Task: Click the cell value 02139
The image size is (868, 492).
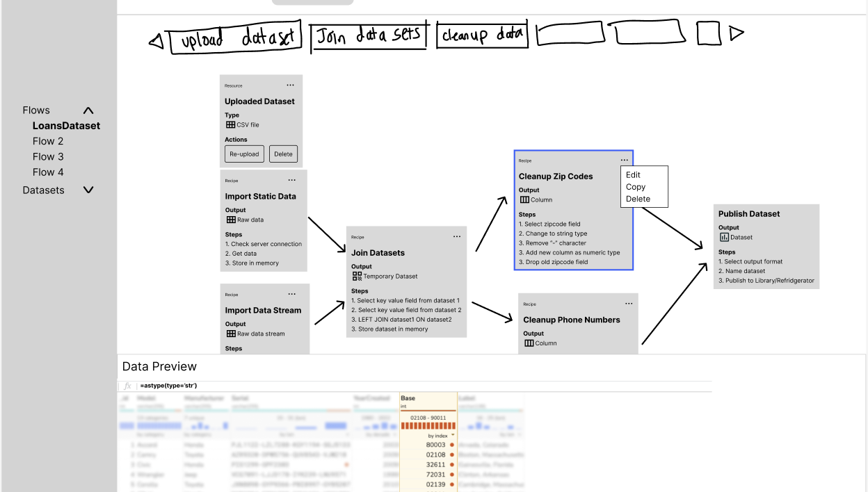Action: point(435,484)
